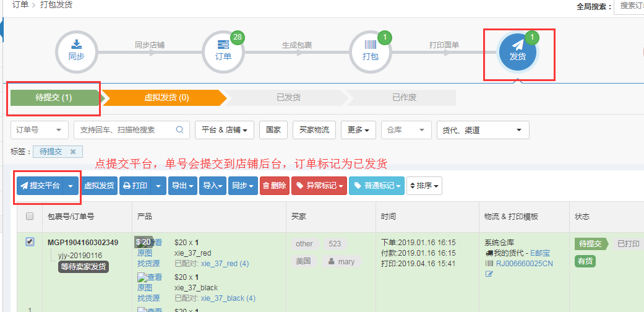Click the search magnifier icon

click(180, 130)
